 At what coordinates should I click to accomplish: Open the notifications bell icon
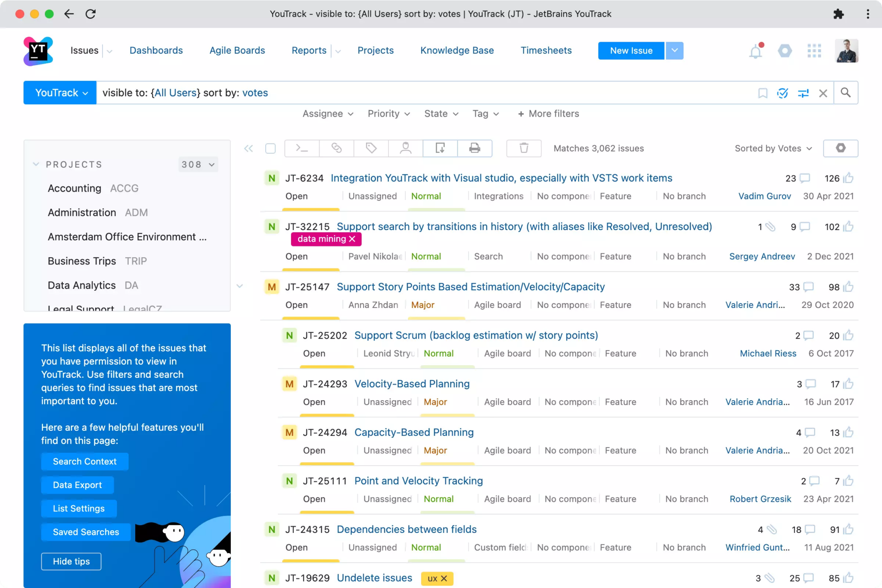(755, 50)
